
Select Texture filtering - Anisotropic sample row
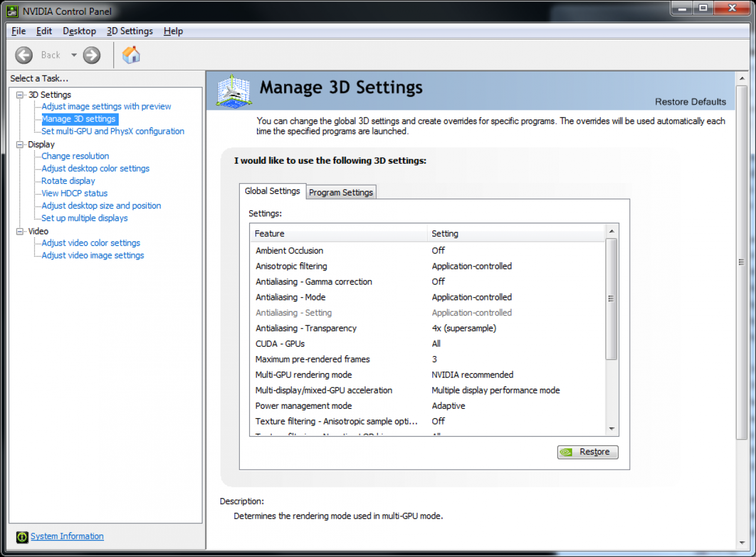point(428,421)
